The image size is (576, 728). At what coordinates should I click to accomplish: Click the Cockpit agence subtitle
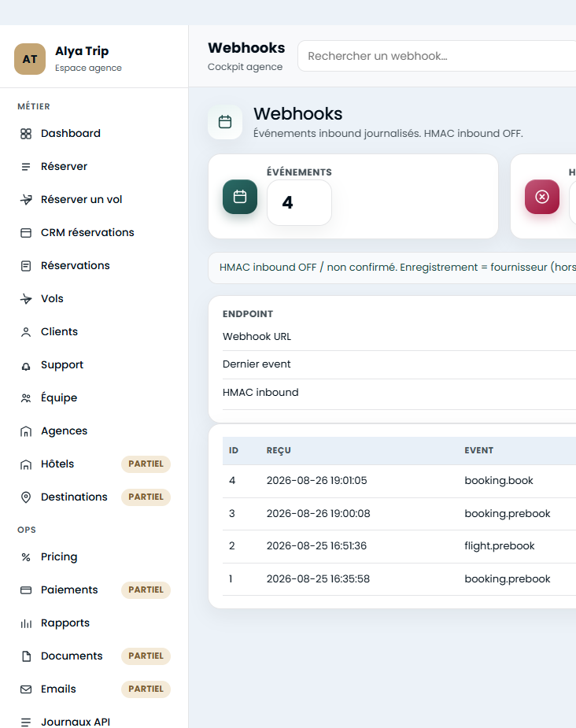(x=245, y=67)
